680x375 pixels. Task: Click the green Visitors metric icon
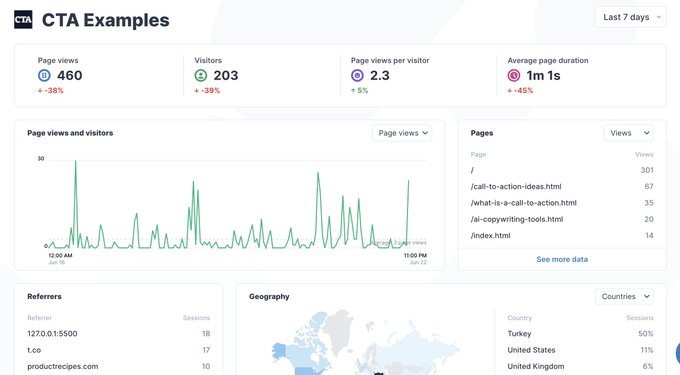coord(201,75)
